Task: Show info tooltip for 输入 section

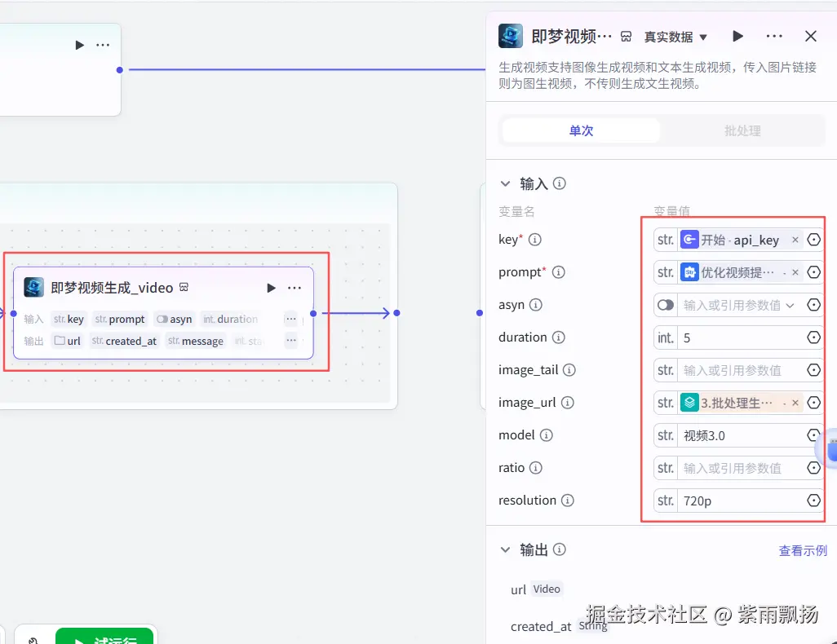Action: pos(560,183)
